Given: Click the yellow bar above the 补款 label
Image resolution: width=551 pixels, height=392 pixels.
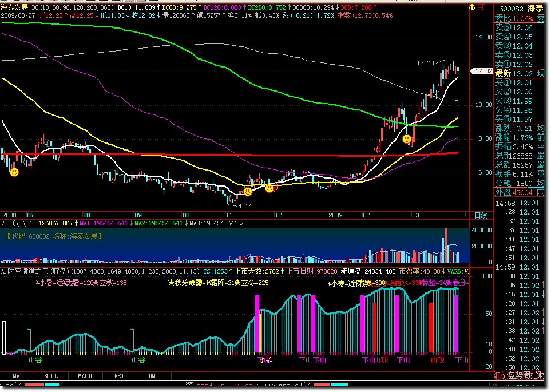Looking at the screenshot, I should 260,333.
